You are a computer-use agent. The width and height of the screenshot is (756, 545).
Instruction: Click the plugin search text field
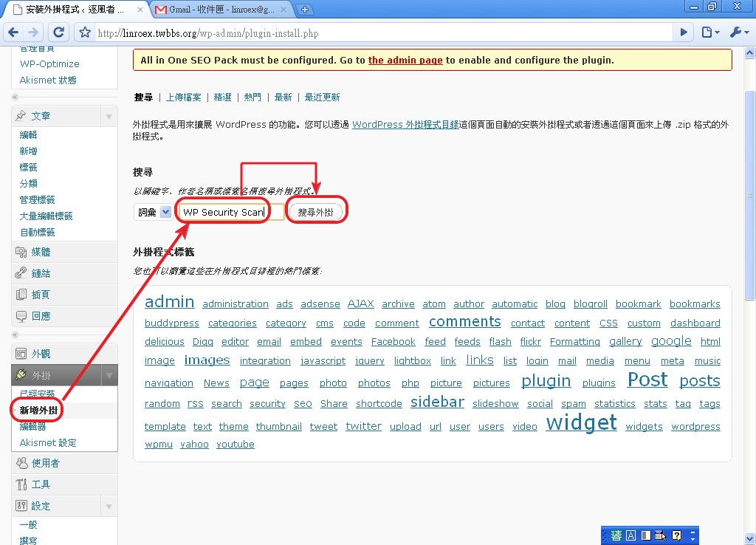tap(231, 212)
